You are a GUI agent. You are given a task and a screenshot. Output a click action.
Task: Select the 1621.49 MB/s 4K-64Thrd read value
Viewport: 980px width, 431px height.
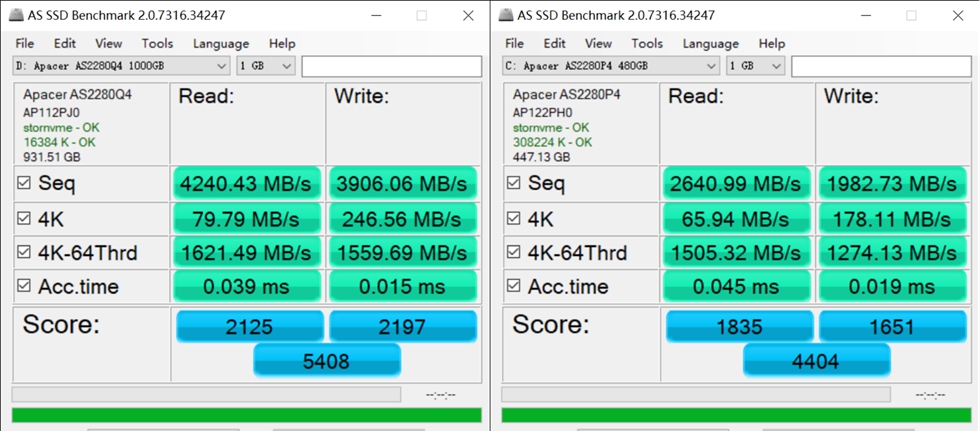click(246, 252)
